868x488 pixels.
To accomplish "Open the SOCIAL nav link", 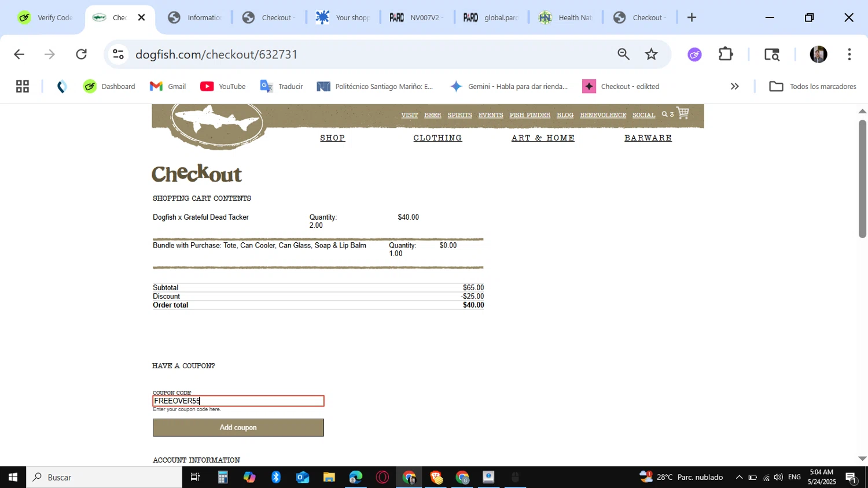I will click(x=643, y=115).
